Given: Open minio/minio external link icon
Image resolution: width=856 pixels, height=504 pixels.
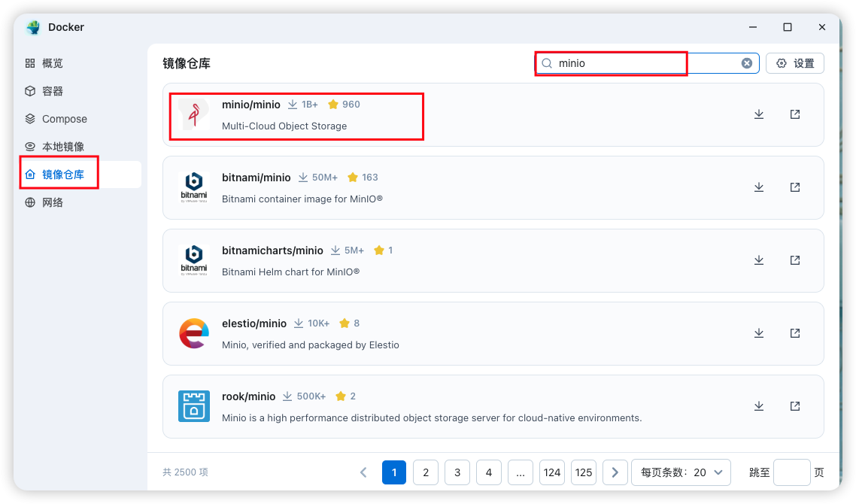Looking at the screenshot, I should point(795,114).
